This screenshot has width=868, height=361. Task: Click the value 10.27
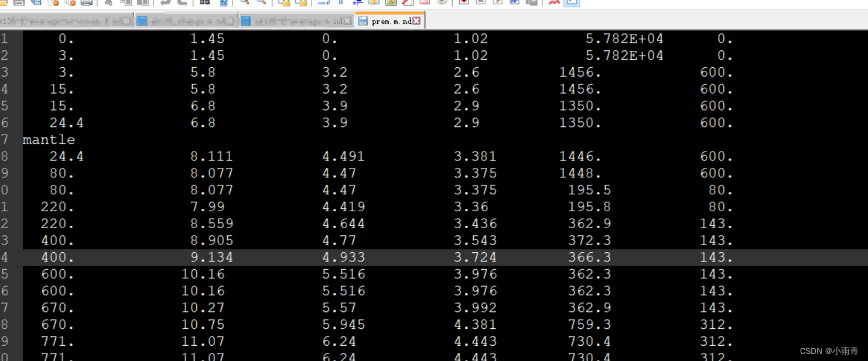point(203,308)
